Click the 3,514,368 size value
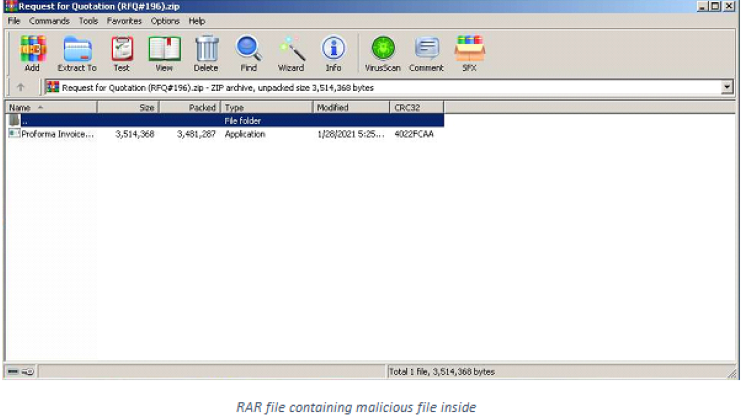This screenshot has height=416, width=750. coord(135,134)
